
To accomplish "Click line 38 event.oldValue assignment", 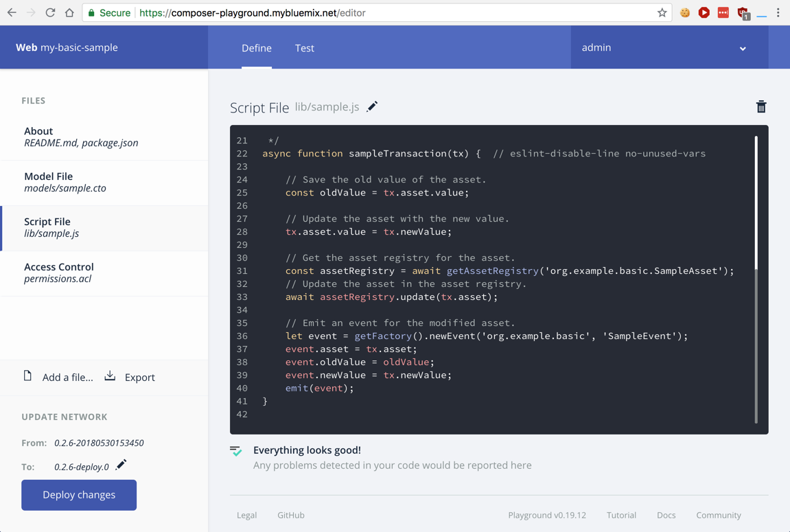I will pyautogui.click(x=360, y=362).
